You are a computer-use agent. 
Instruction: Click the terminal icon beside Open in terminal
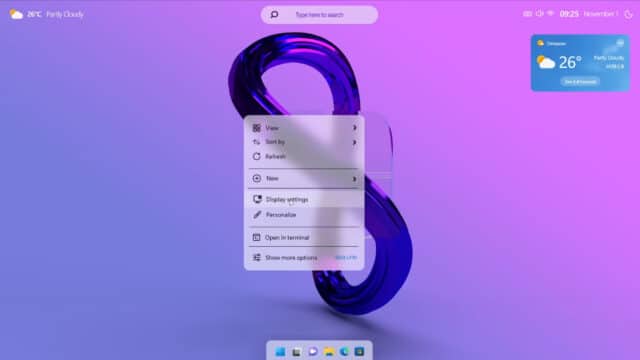click(256, 237)
